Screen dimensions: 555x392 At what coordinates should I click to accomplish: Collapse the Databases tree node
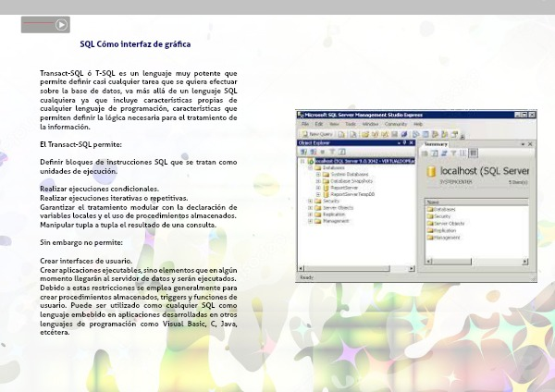tap(310, 166)
